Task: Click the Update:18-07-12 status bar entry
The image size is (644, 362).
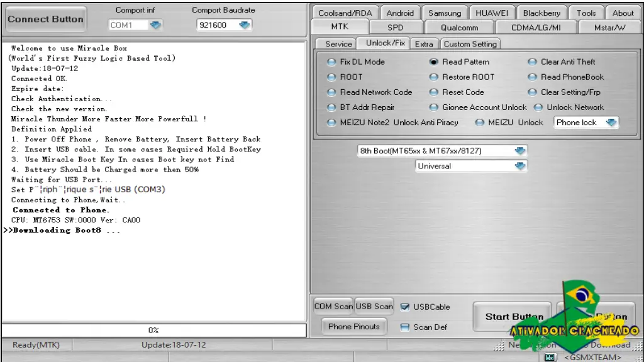Action: 174,345
